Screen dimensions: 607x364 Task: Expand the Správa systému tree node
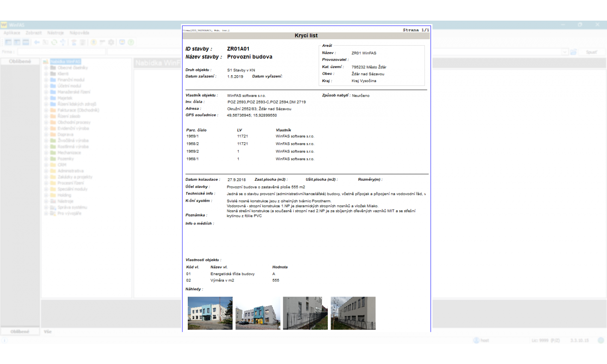click(46, 207)
